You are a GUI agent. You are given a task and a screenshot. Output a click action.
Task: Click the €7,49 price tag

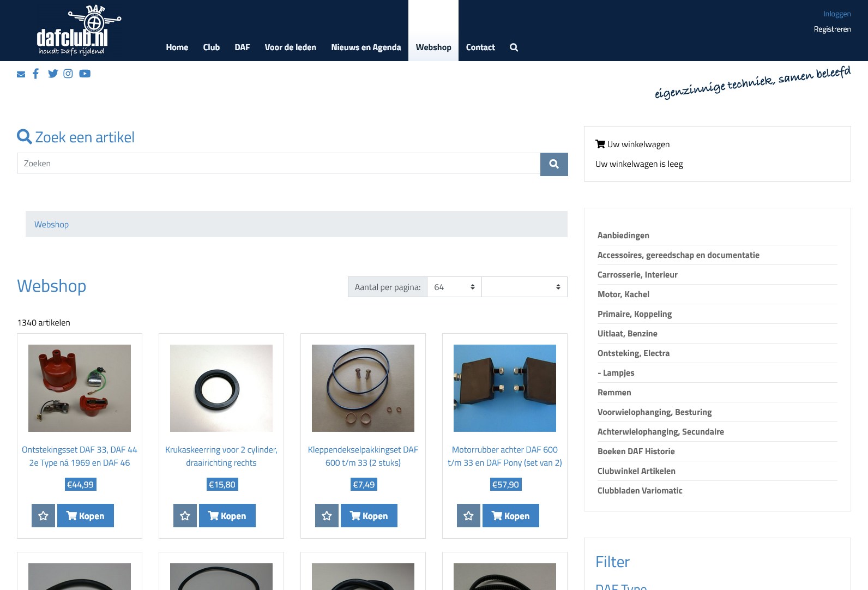point(364,484)
